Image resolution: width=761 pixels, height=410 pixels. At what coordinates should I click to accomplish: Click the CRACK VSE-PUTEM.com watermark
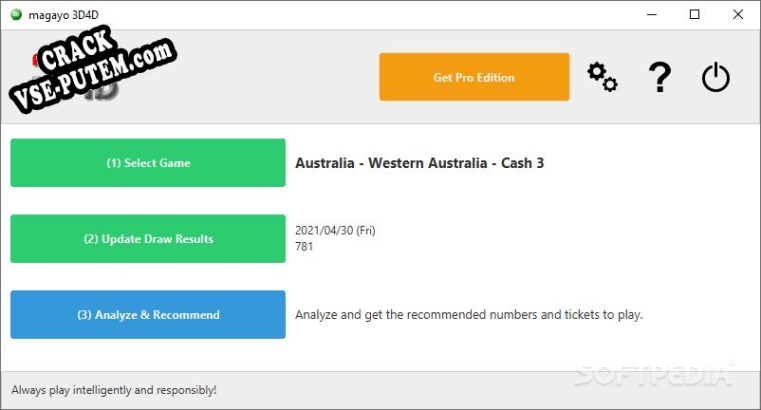click(x=92, y=68)
